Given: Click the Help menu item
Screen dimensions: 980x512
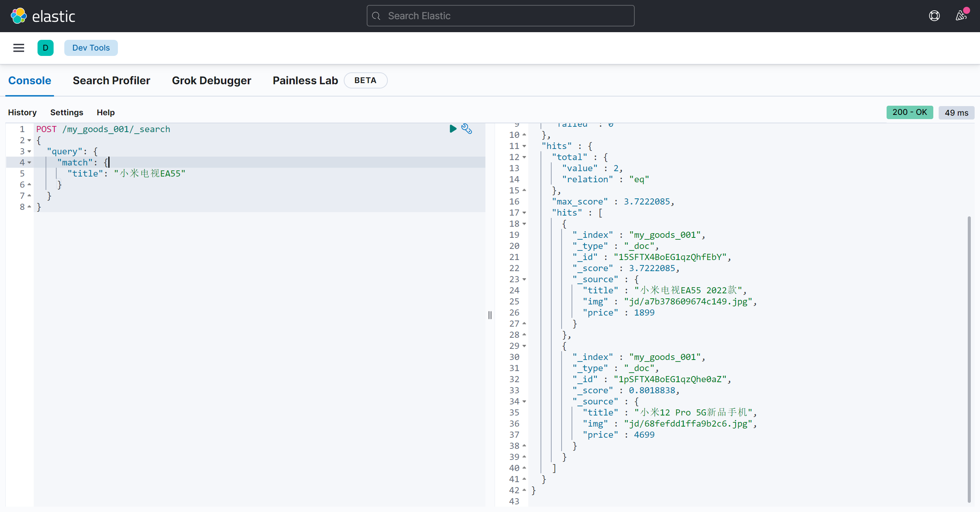Looking at the screenshot, I should pyautogui.click(x=106, y=112).
